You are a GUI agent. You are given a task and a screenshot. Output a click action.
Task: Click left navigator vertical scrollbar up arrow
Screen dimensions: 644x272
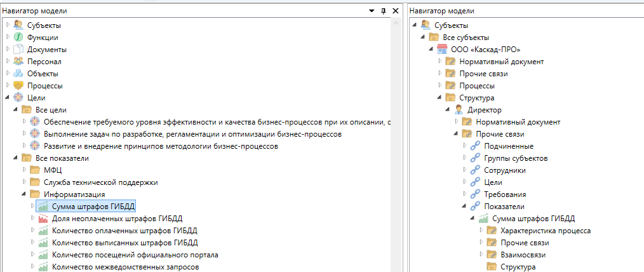click(x=396, y=24)
